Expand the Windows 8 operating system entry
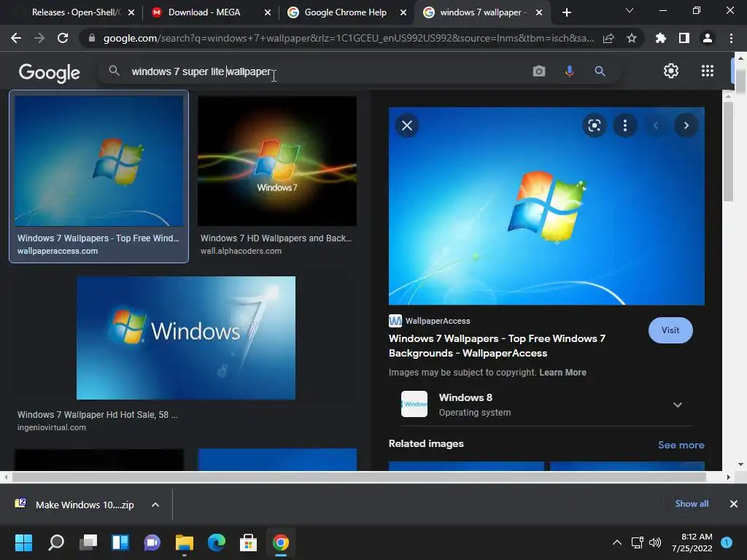This screenshot has width=747, height=560. [x=678, y=405]
